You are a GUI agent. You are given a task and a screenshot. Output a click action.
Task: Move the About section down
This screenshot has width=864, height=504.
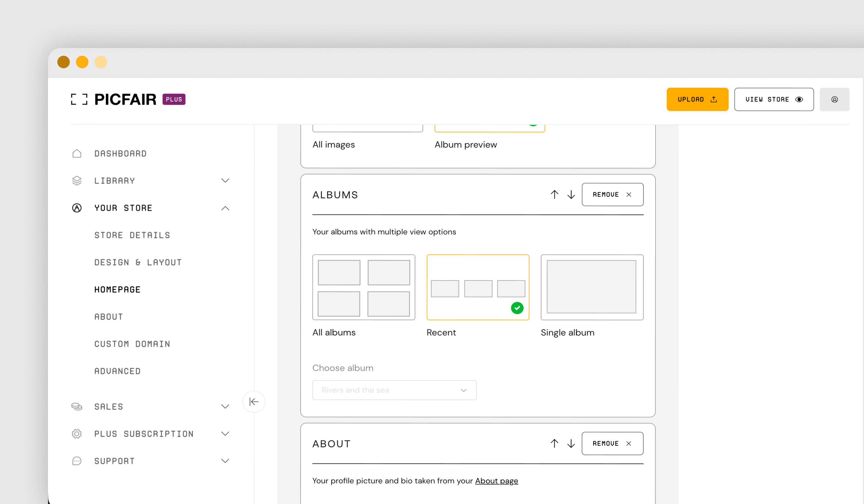tap(571, 443)
